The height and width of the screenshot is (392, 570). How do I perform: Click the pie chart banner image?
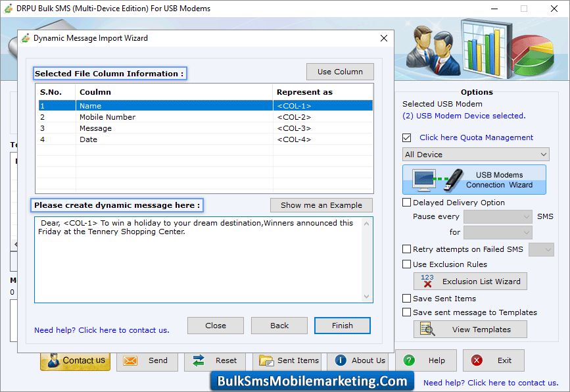533,55
